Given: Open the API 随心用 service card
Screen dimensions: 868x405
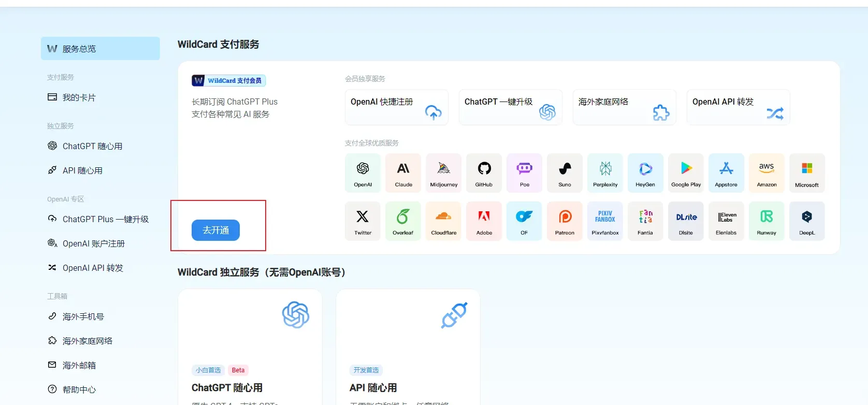Looking at the screenshot, I should coord(408,347).
